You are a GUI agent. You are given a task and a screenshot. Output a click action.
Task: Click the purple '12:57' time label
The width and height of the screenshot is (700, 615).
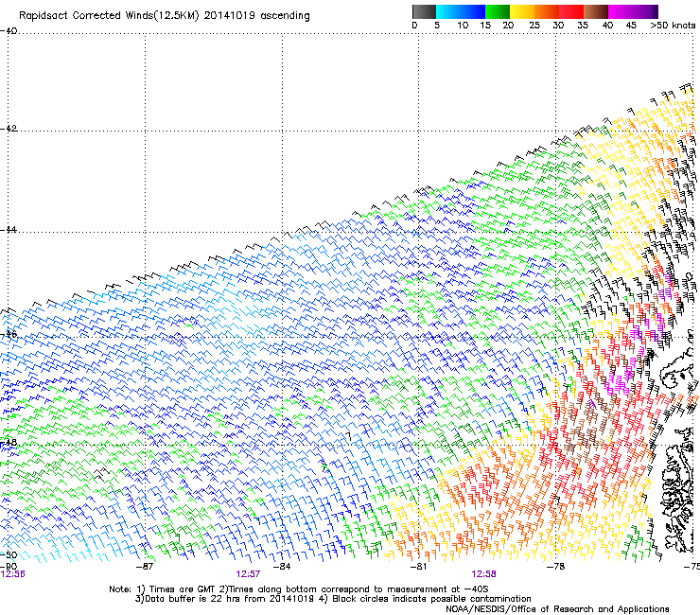(248, 574)
